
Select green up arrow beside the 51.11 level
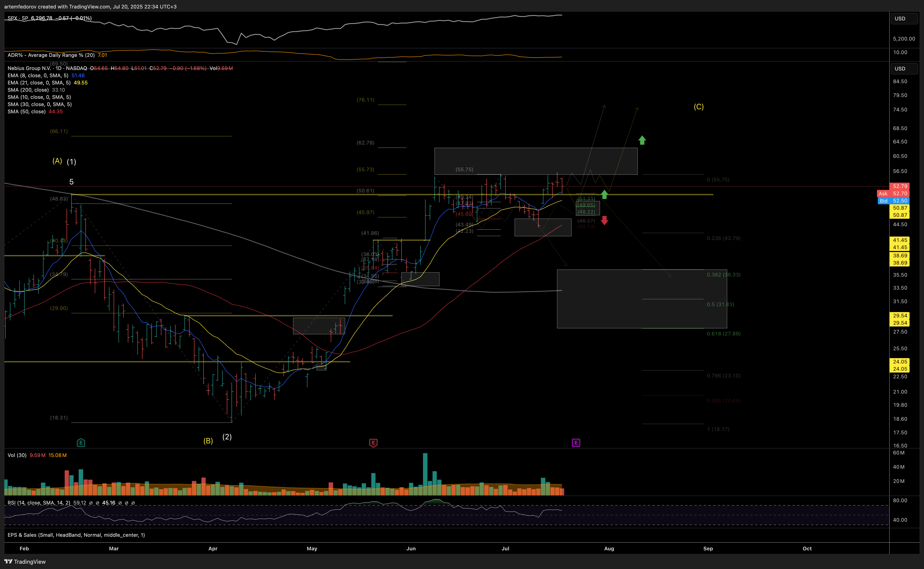pyautogui.click(x=604, y=194)
